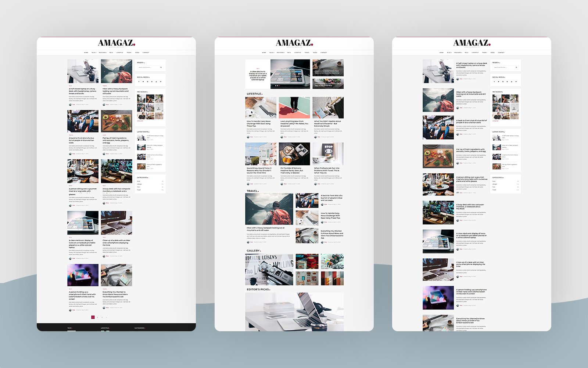Image resolution: width=588 pixels, height=368 pixels.
Task: Open HOME menu item in left preview
Action: [x=86, y=53]
